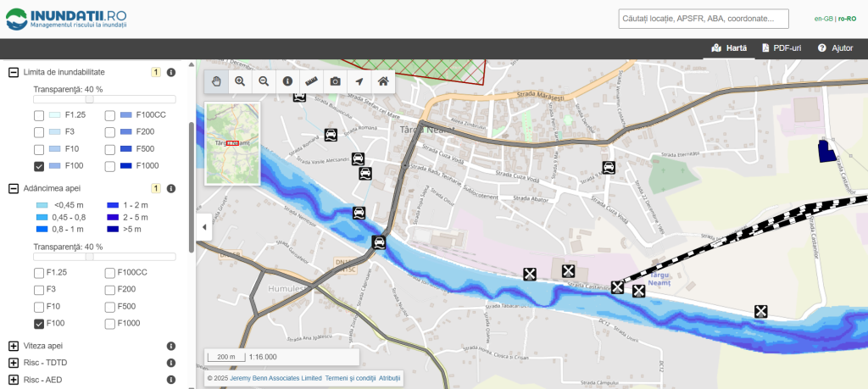868x389 pixels.
Task: Click the Limita de inundabilitate transparency slider
Action: click(89, 100)
